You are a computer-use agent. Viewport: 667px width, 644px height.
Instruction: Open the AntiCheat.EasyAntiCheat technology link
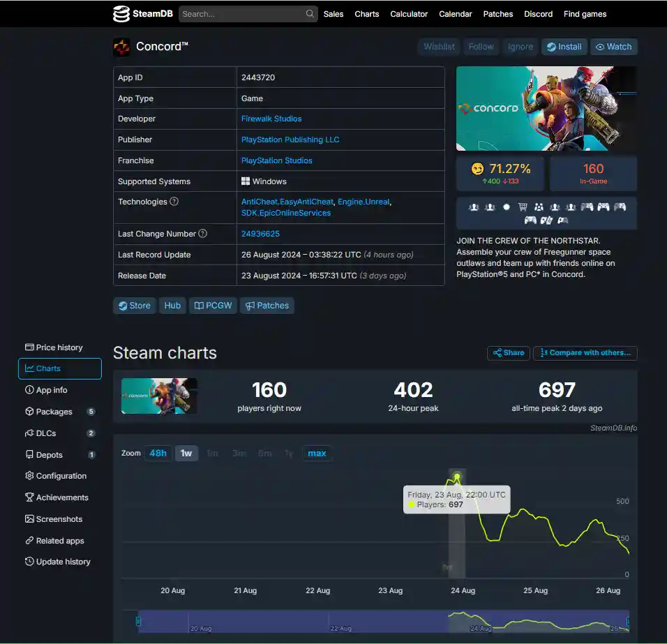pos(287,202)
